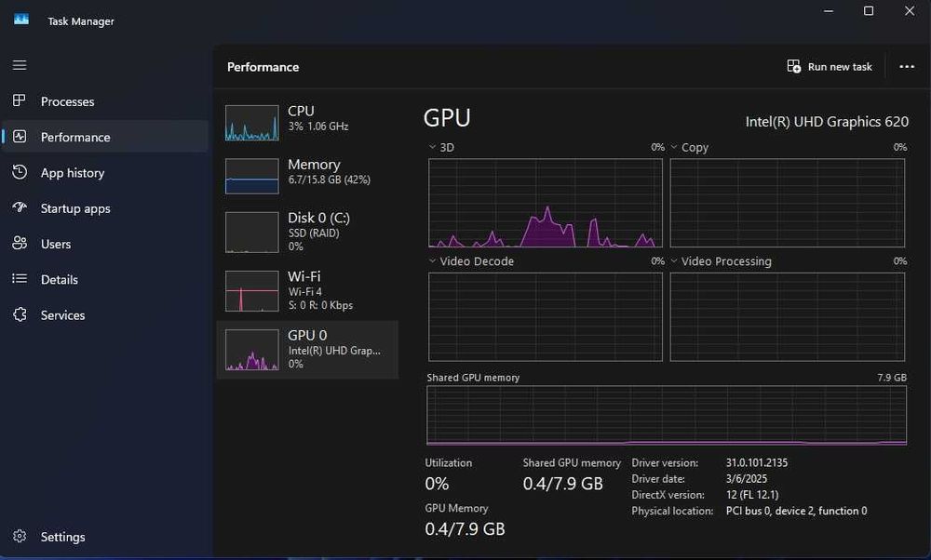The width and height of the screenshot is (931, 560).
Task: Click the Processes sidebar icon
Action: [20, 101]
